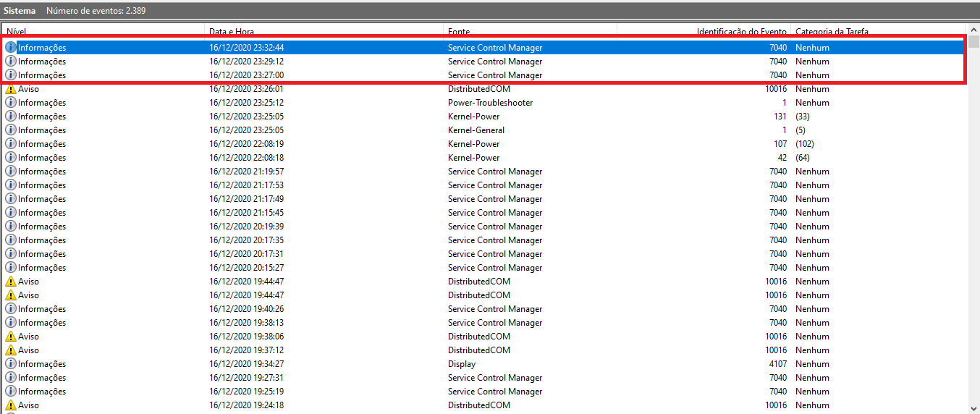
Task: Select Aviso level text of 19:37:12 event
Action: 29,350
